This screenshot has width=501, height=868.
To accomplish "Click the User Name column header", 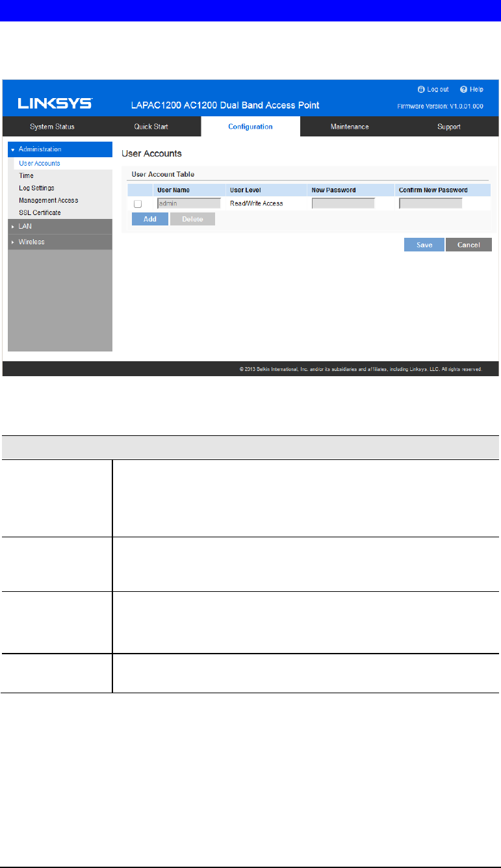I will click(173, 190).
